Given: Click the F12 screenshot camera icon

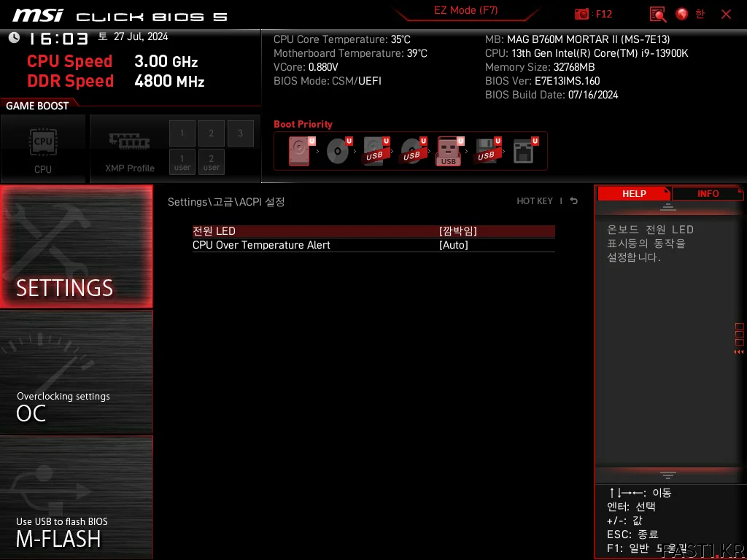Looking at the screenshot, I should tap(581, 14).
